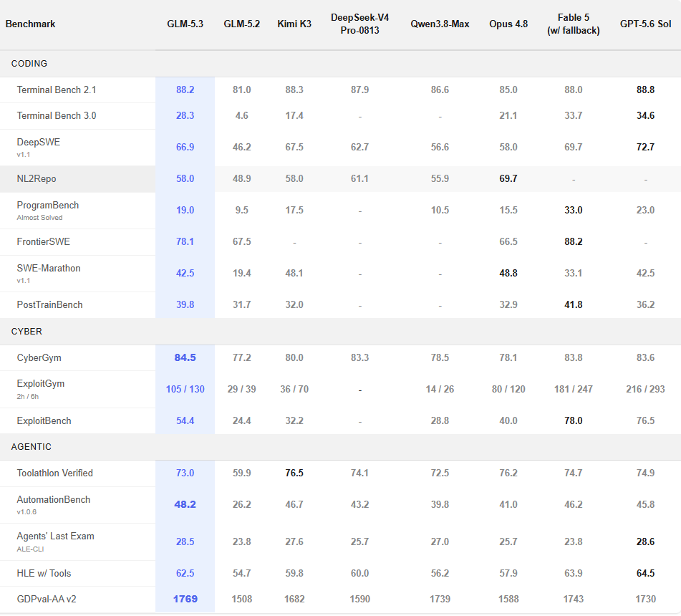Click Qwen3.8-Max GDPval score 1739
681x616 pixels.
click(440, 599)
